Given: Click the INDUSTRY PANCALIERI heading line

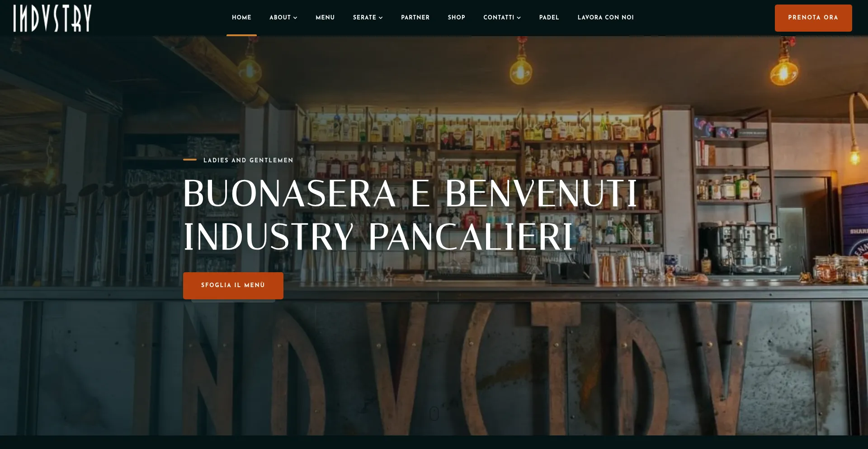Looking at the screenshot, I should pos(378,236).
